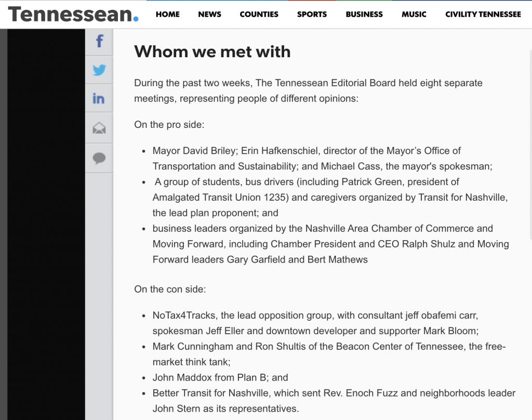The width and height of the screenshot is (532, 420).
Task: Select the Facebook icon in the share sidebar
Action: (99, 42)
